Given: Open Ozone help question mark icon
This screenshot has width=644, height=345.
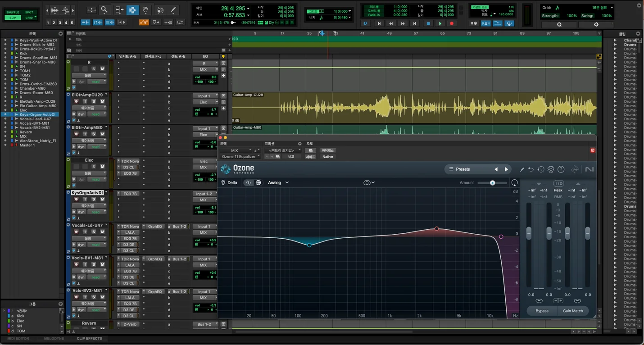Looking at the screenshot, I should coord(561,169).
